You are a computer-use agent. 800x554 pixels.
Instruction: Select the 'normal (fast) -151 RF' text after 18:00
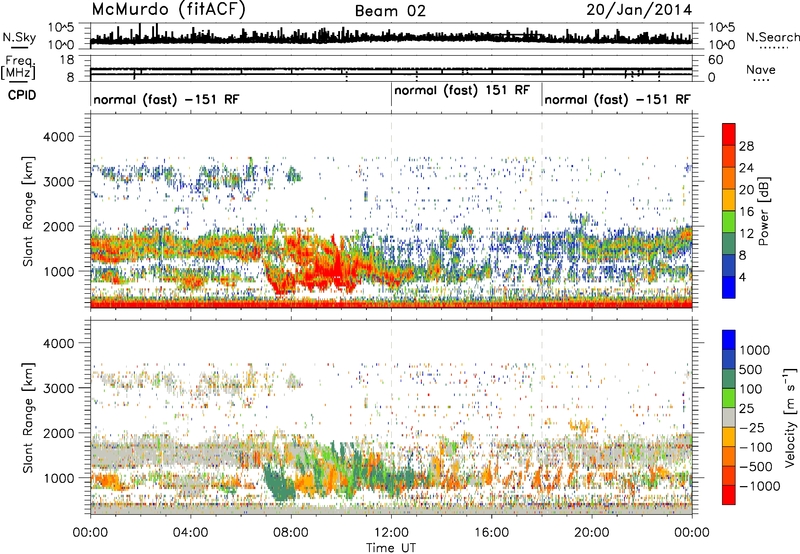coord(617,99)
